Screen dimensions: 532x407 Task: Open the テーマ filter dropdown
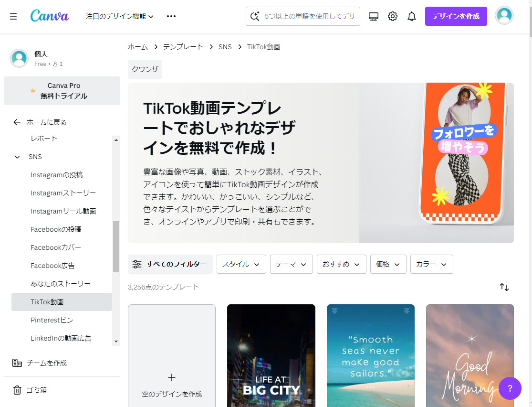click(x=292, y=264)
